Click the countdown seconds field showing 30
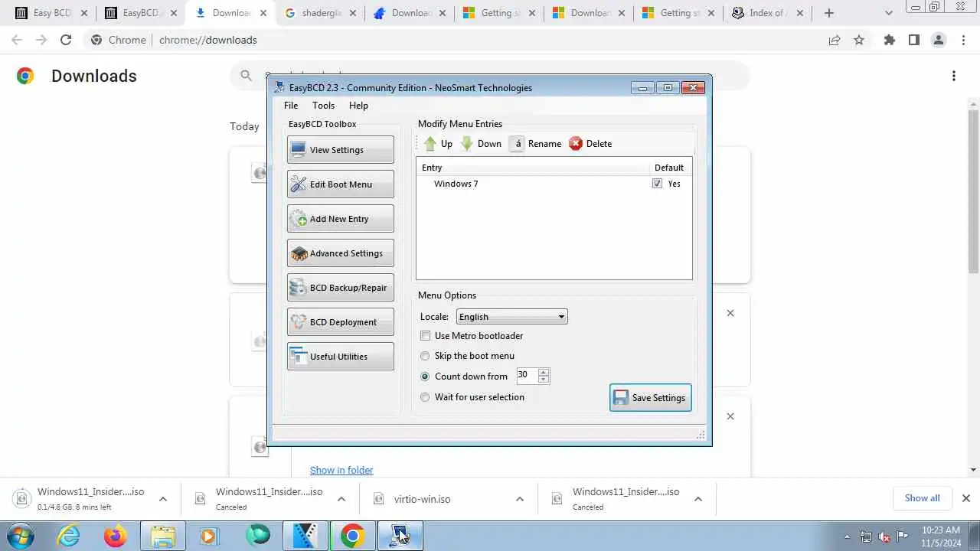The image size is (980, 551). 527,375
